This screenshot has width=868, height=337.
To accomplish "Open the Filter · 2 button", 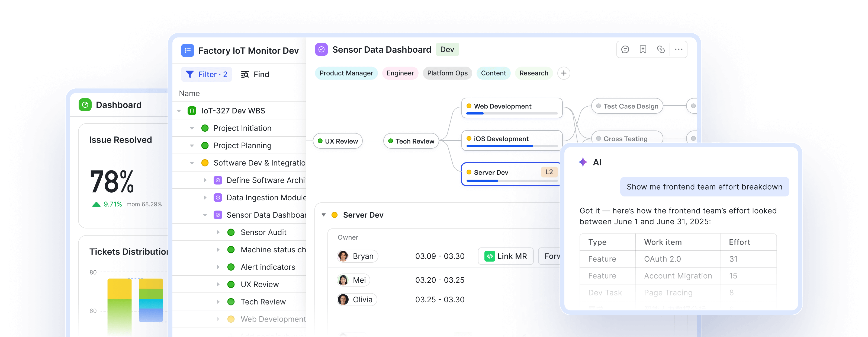I will [x=207, y=74].
